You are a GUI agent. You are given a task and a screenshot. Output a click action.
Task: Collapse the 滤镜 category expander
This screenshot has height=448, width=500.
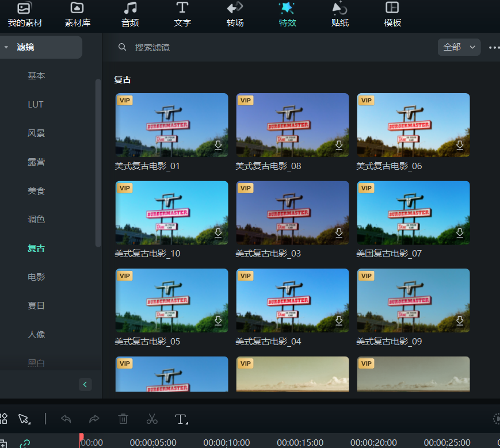6,47
